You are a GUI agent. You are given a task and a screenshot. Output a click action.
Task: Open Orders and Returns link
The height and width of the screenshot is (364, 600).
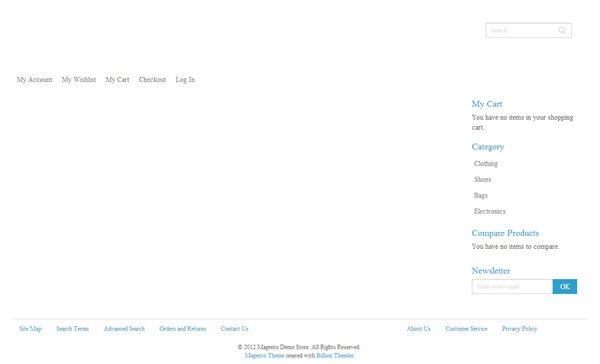tap(183, 329)
